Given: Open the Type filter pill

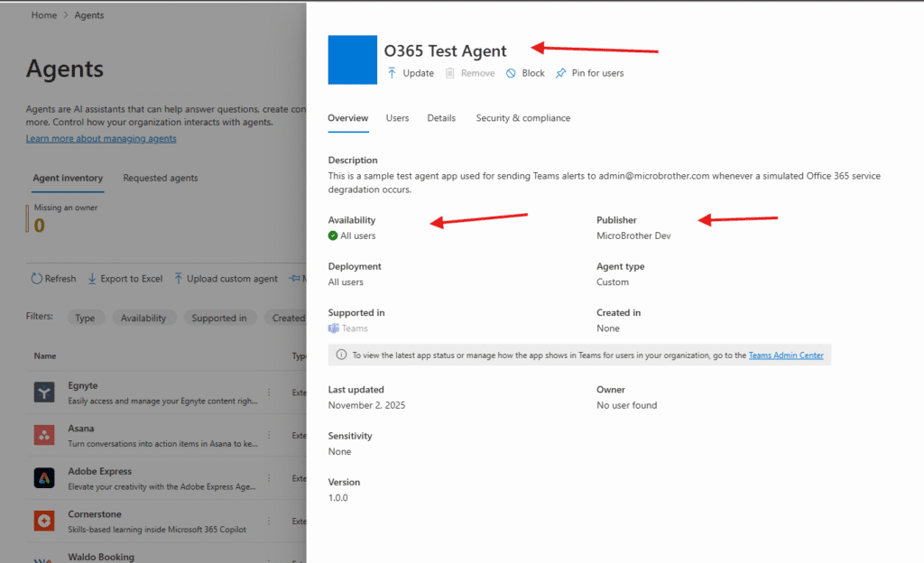Looking at the screenshot, I should click(85, 318).
